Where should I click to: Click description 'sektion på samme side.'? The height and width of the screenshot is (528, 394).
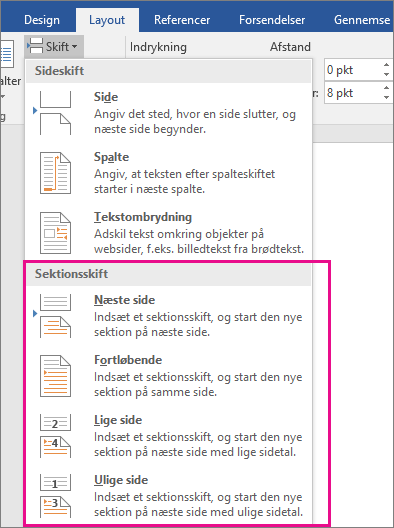tap(155, 392)
